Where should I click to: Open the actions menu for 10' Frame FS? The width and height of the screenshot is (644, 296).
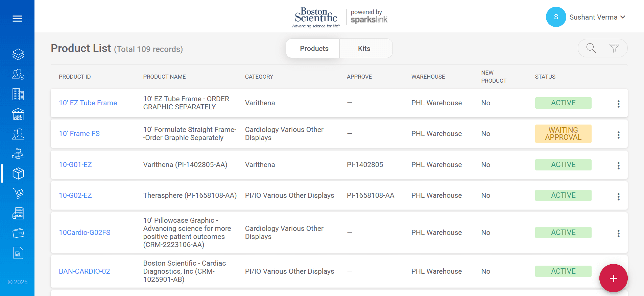(x=618, y=135)
